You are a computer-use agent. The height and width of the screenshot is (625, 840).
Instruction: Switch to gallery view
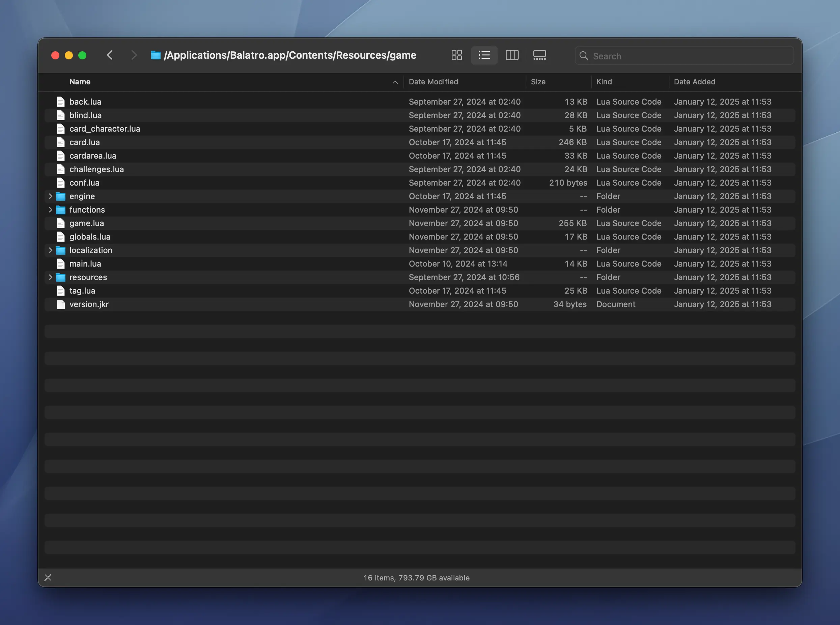point(539,55)
